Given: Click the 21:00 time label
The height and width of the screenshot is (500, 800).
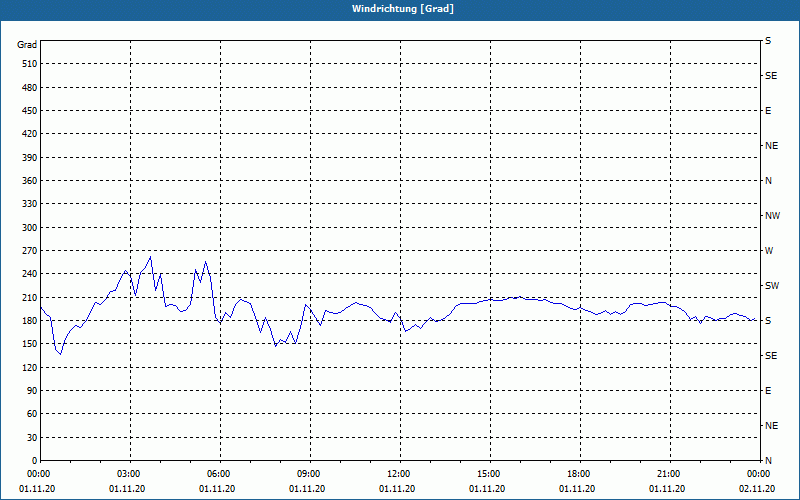Looking at the screenshot, I should coord(670,474).
